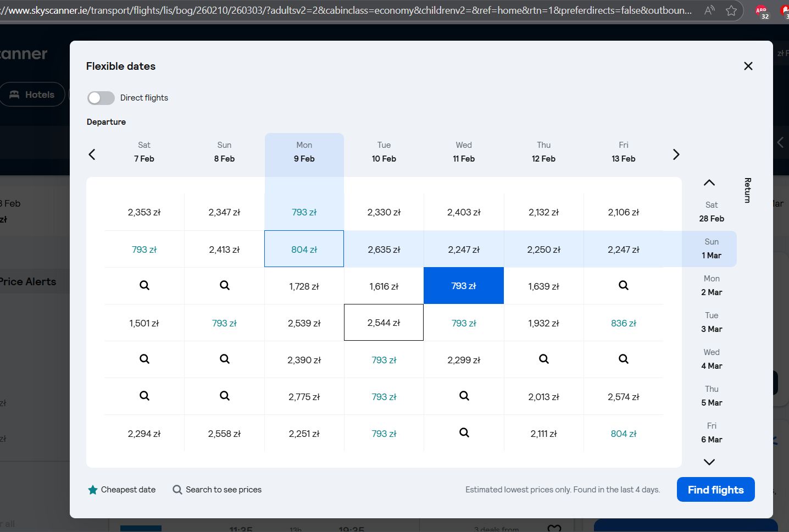This screenshot has width=789, height=532.
Task: Select the 2,251 zł fare cell
Action: point(304,434)
